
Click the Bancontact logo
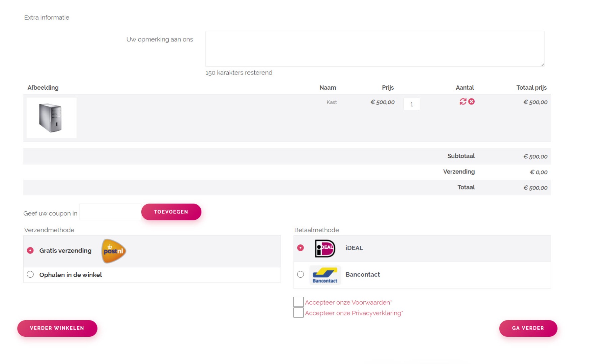[x=325, y=275]
